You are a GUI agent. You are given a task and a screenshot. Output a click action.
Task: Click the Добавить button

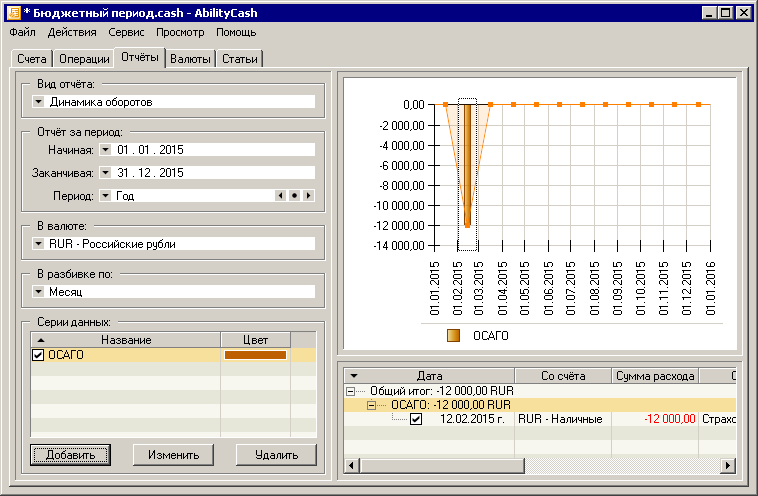tap(70, 455)
